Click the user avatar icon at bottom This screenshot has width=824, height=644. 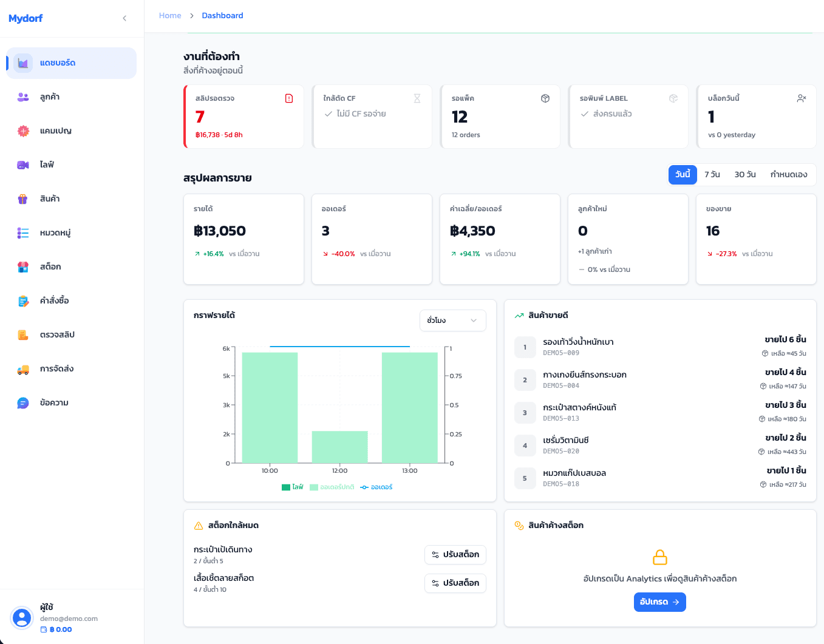pyautogui.click(x=22, y=618)
